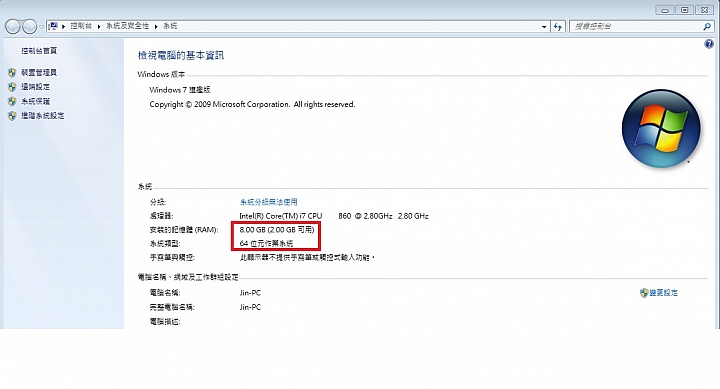Open 控制台首頁 link in sidebar
This screenshot has height=389, width=720.
(x=39, y=51)
